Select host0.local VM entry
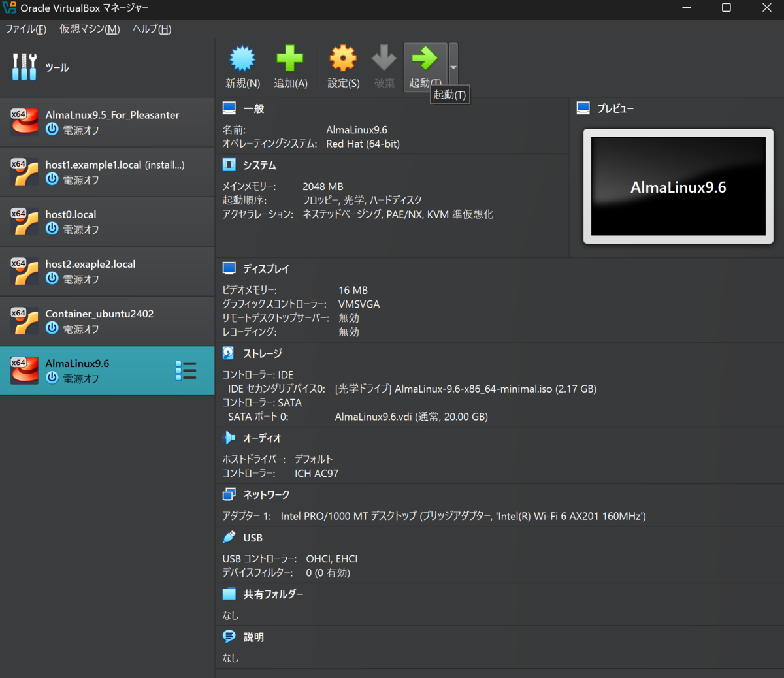This screenshot has height=678, width=784. click(x=107, y=221)
